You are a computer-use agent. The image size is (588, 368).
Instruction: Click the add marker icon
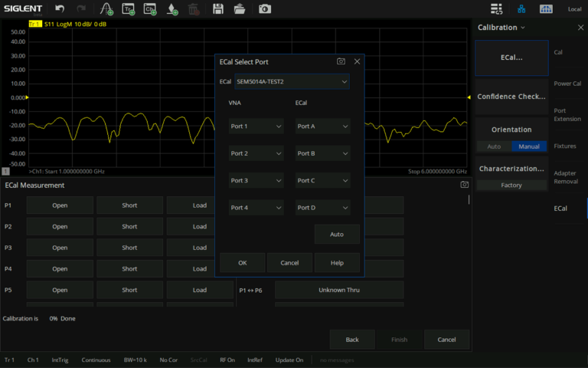[172, 9]
